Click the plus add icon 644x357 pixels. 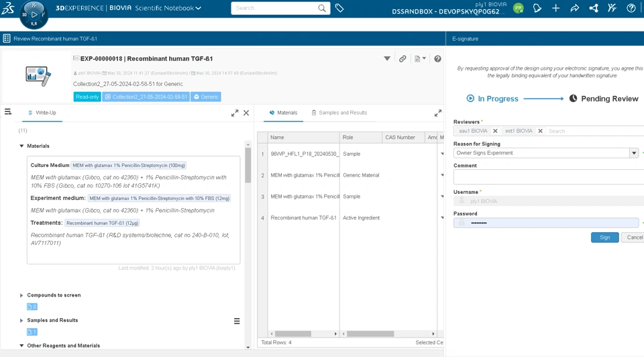(x=555, y=8)
